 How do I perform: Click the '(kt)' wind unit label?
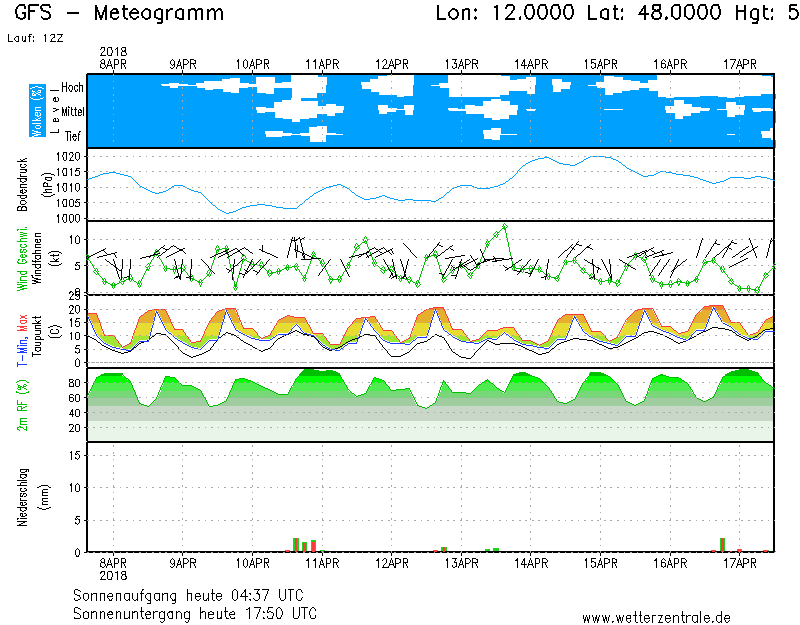(x=56, y=258)
